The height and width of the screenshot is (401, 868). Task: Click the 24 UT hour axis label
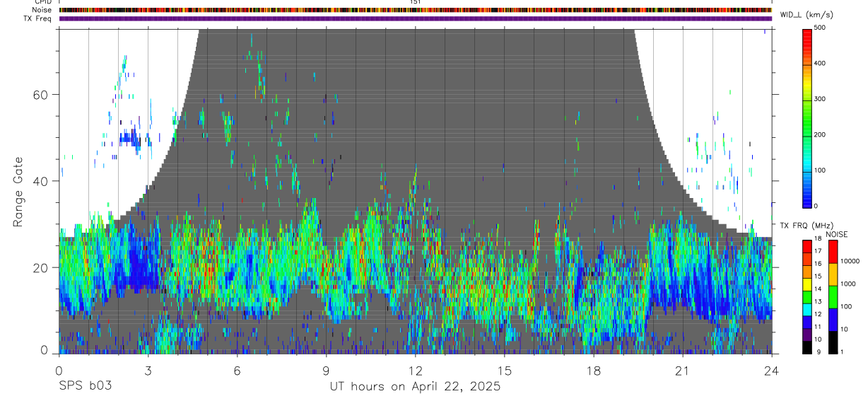(x=772, y=370)
